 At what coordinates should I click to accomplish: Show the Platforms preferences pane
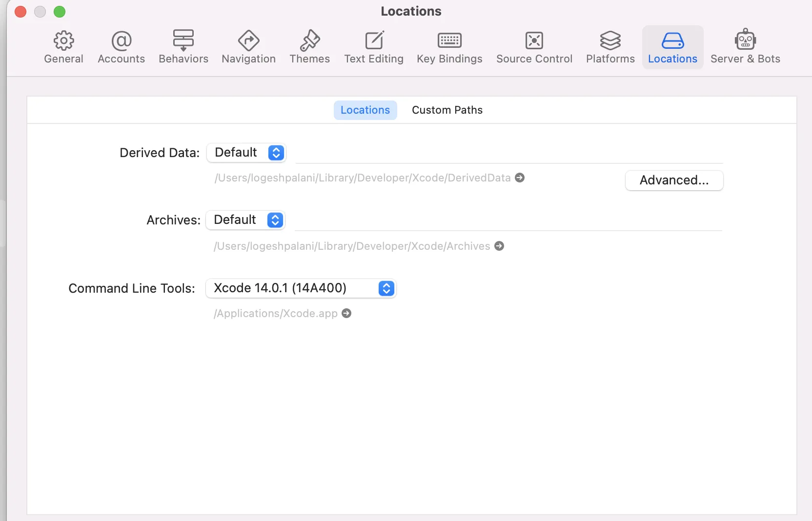click(610, 47)
